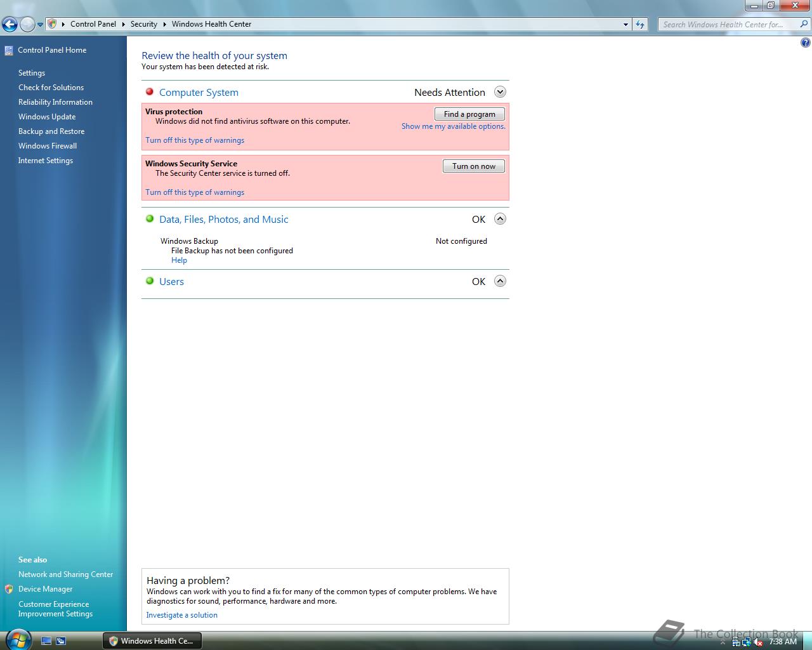812x650 pixels.
Task: Click the Users heading
Action: coord(171,282)
